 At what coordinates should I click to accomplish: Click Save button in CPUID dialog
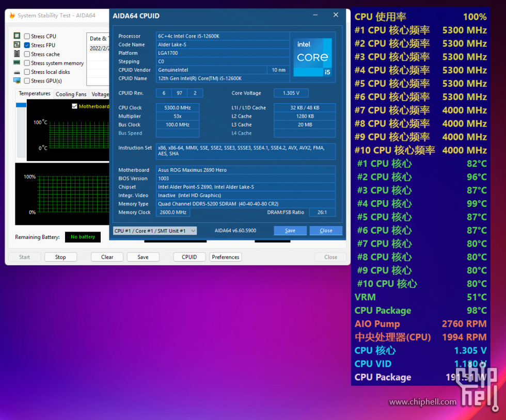pyautogui.click(x=290, y=231)
